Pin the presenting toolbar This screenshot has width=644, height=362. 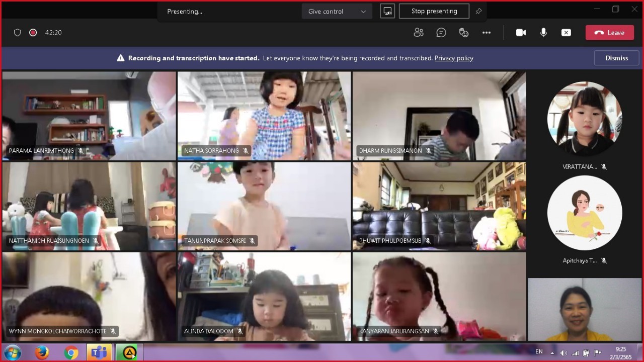pyautogui.click(x=478, y=11)
